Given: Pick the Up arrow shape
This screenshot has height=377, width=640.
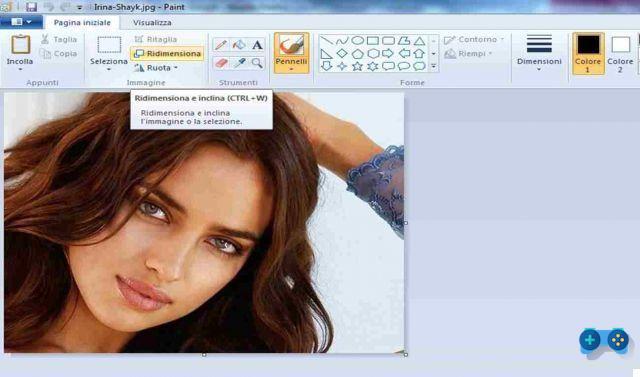Looking at the screenshot, I should (x=420, y=53).
